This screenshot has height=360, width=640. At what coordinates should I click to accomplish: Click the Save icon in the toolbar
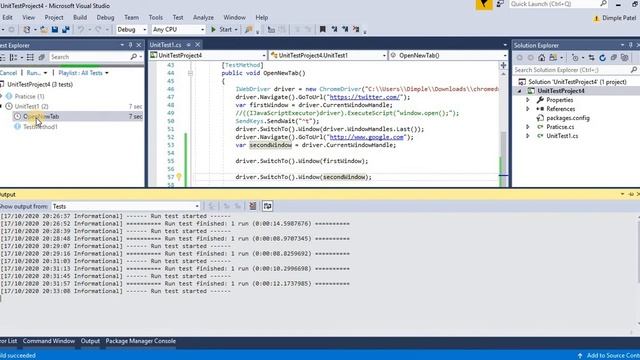[55, 29]
